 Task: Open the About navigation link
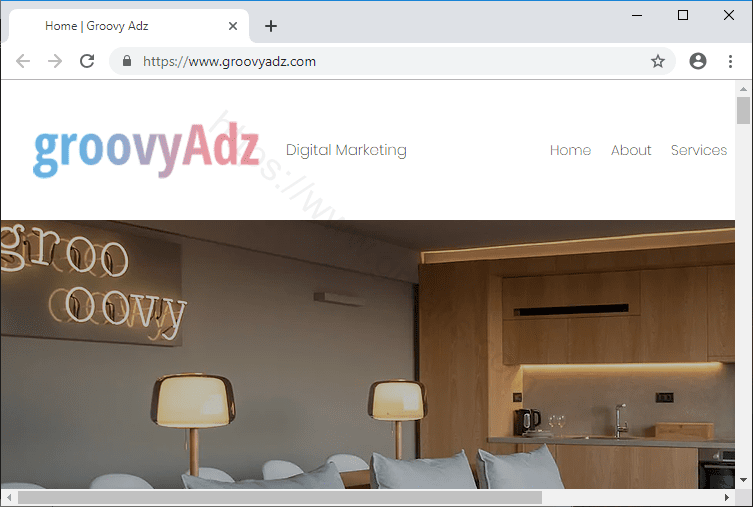pos(631,150)
